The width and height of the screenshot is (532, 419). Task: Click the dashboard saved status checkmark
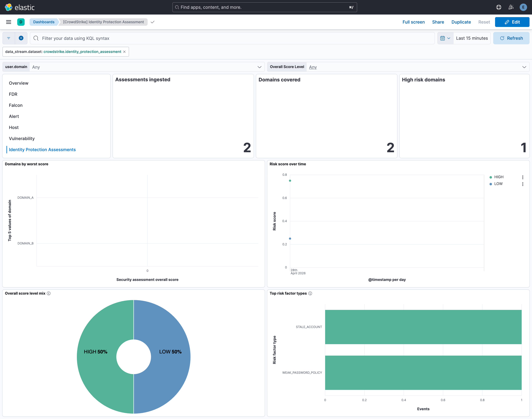tap(153, 22)
